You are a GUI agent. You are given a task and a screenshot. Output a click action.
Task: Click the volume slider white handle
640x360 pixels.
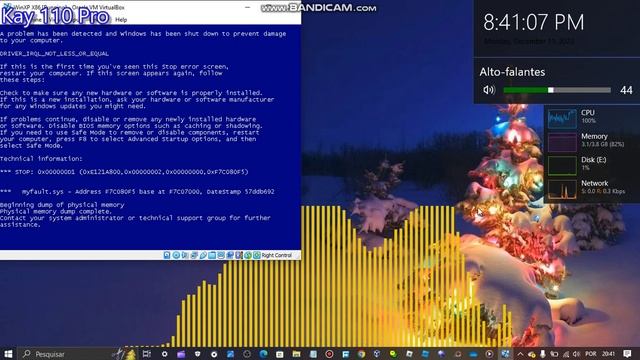[551, 90]
